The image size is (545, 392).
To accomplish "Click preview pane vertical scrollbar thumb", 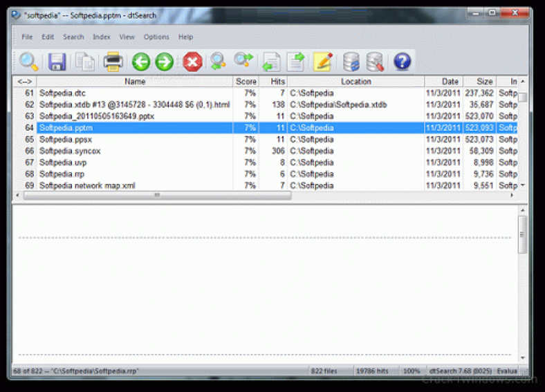I will pos(522,234).
